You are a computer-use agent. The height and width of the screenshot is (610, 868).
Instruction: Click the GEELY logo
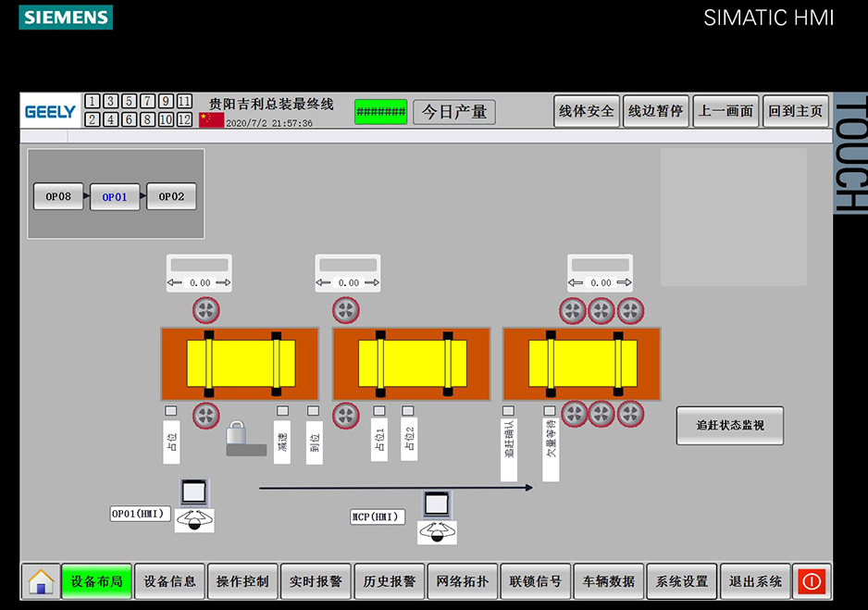tap(50, 112)
